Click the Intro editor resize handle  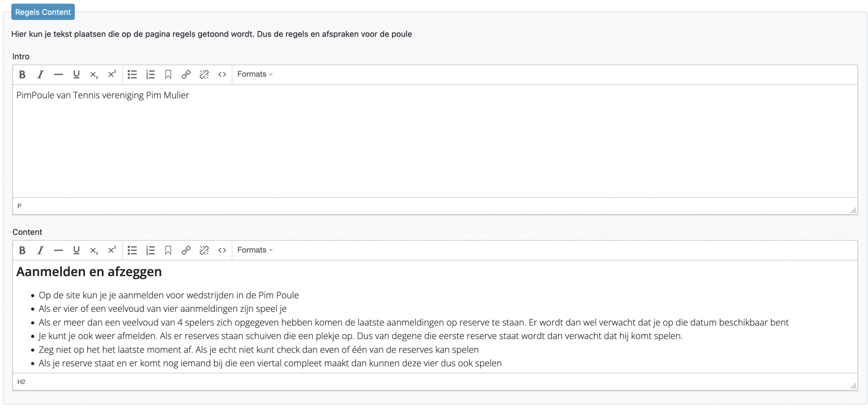853,210
